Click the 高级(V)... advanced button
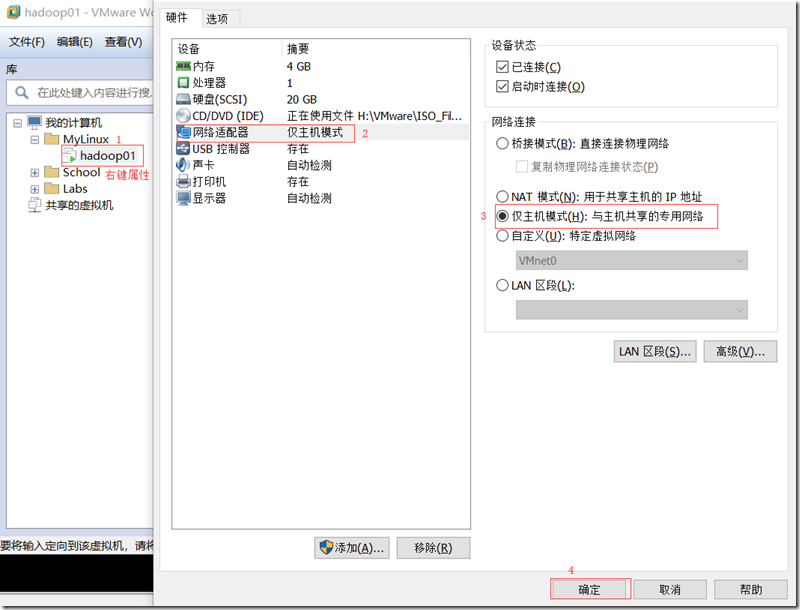This screenshot has width=800, height=610. (740, 351)
